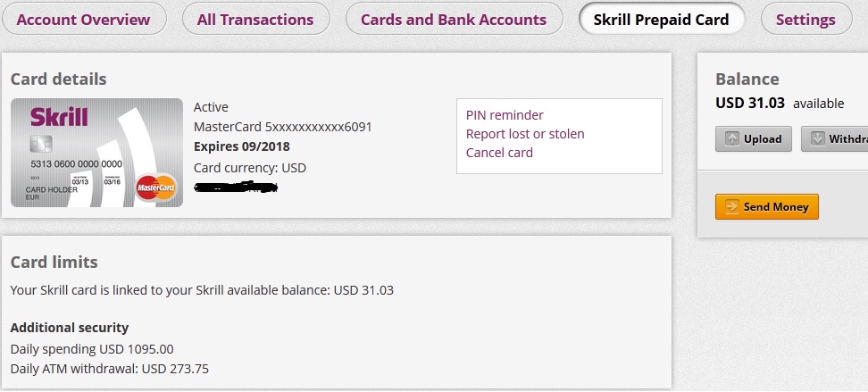Click the down-arrow icon on Withdraw

pos(817,138)
